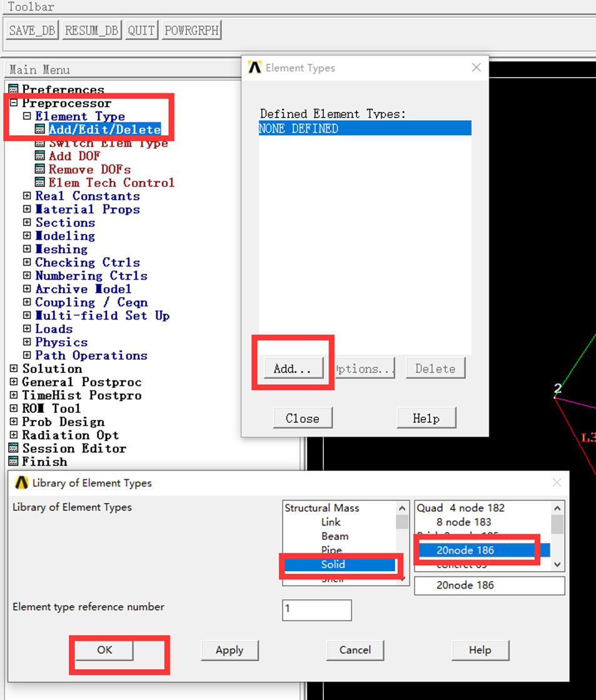Open Elem Tech Control
Viewport: 596px width, 700px height.
[x=111, y=182]
